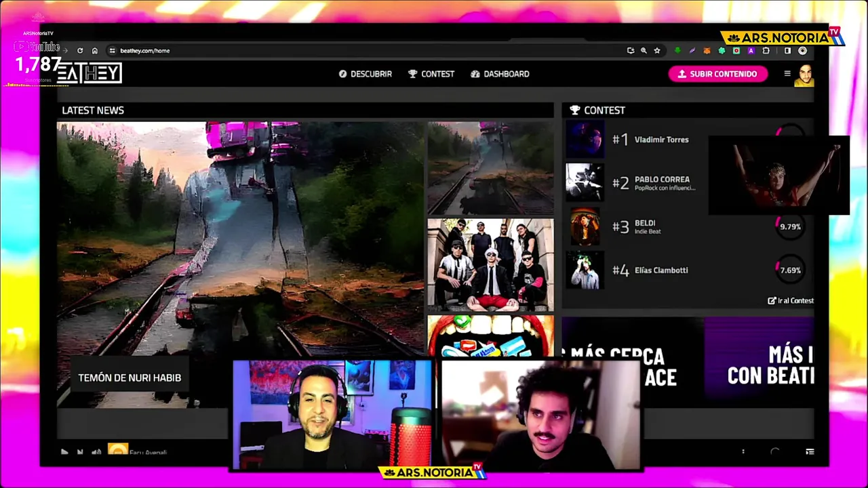Click the browser home icon
Screen dimensions: 868x488
(x=95, y=50)
